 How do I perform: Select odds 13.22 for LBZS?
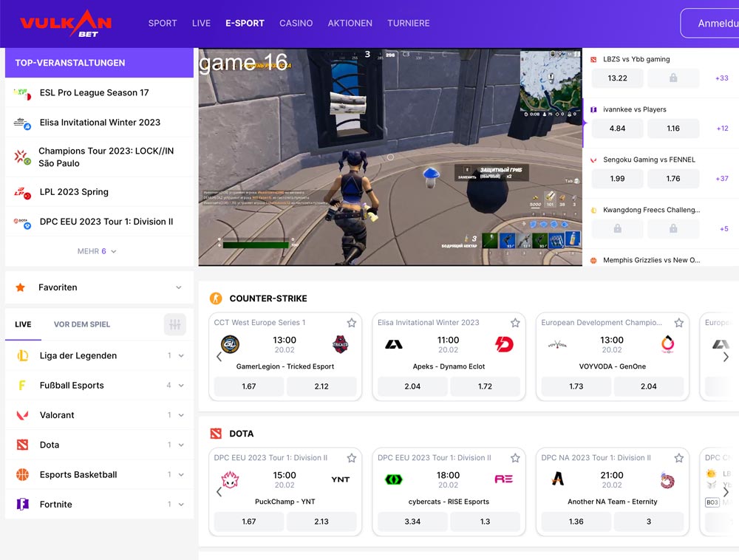pos(617,78)
